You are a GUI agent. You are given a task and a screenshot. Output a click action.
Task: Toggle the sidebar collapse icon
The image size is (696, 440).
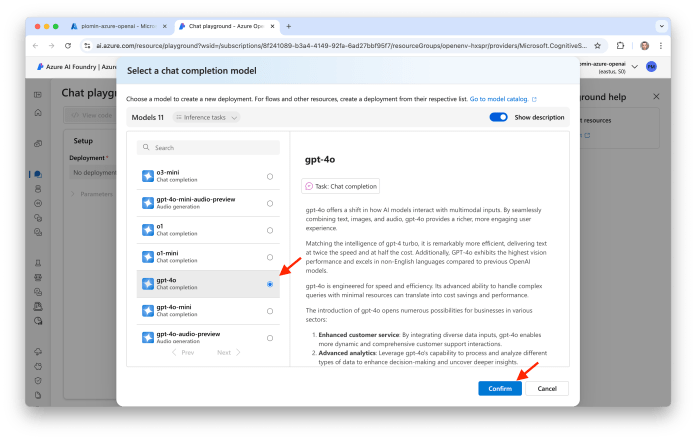coord(38,95)
